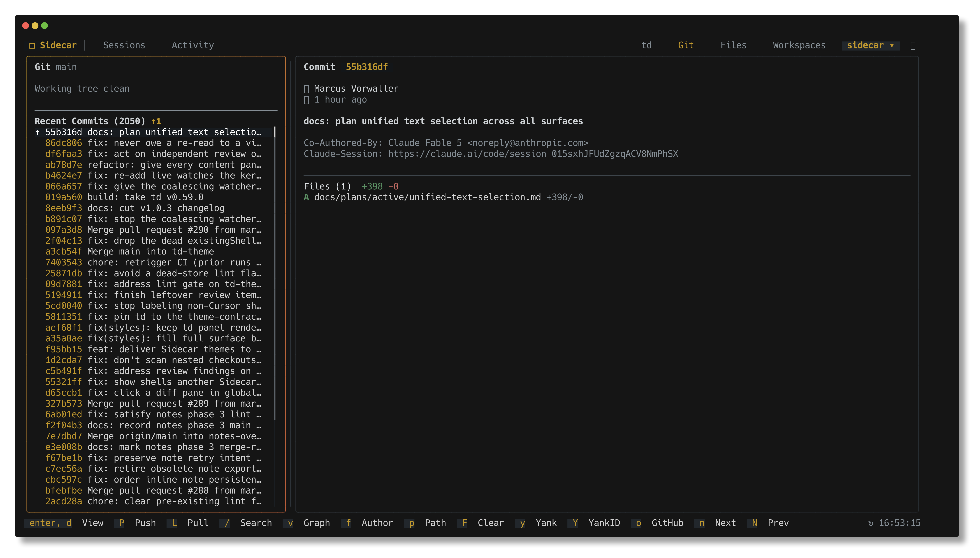The height and width of the screenshot is (558, 980).
Task: Select commit a3cb54f Merge main into td-theme
Action: tap(153, 251)
